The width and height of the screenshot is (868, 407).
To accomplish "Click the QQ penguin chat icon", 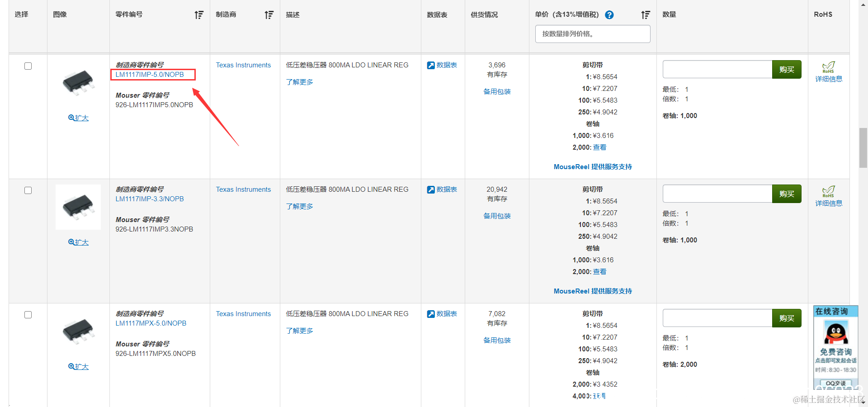I will click(836, 332).
